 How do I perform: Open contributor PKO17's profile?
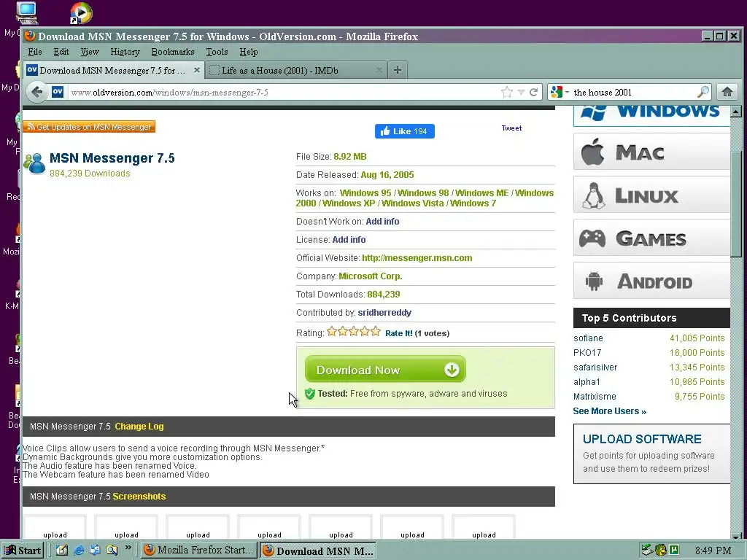click(587, 353)
